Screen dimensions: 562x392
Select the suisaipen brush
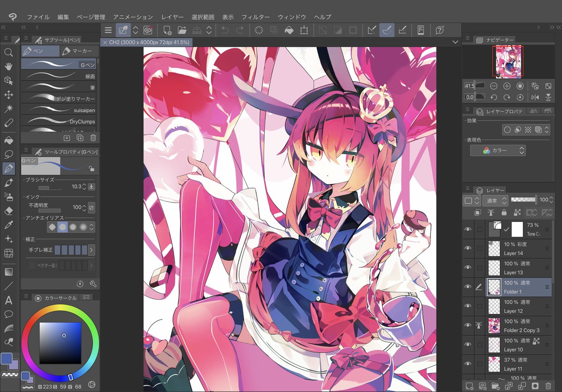[x=59, y=110]
